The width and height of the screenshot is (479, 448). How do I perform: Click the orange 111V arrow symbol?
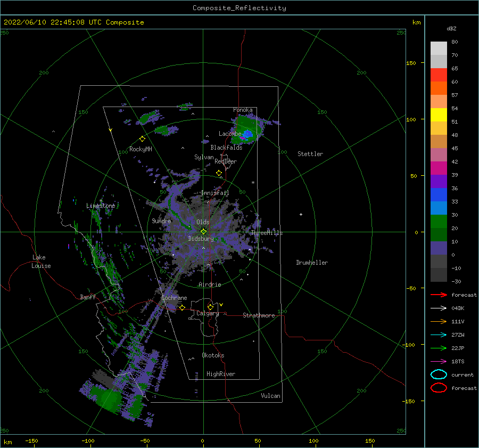point(439,321)
